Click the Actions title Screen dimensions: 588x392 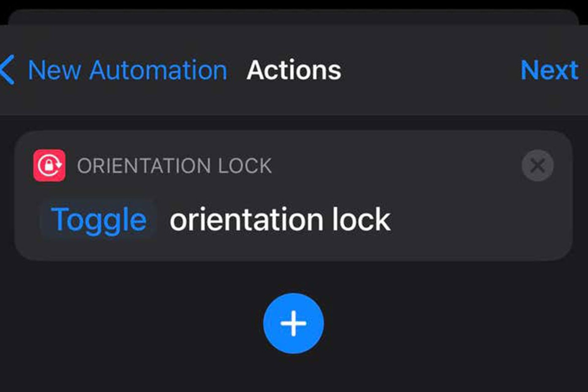[x=294, y=70]
